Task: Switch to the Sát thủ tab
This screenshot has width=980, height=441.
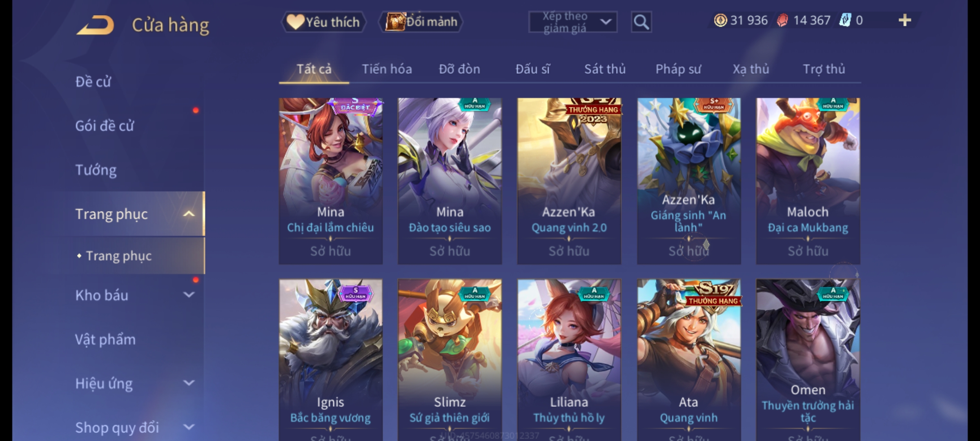Action: click(x=605, y=69)
